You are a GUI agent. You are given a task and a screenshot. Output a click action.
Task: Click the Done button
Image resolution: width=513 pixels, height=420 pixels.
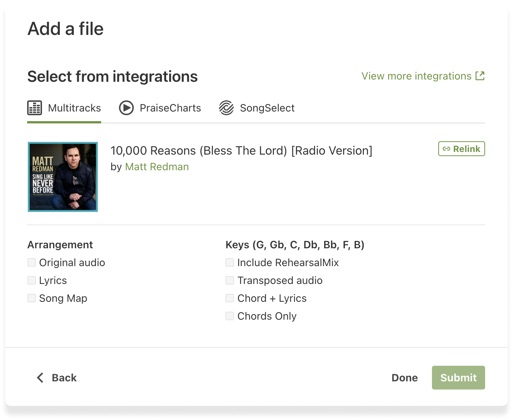[404, 378]
